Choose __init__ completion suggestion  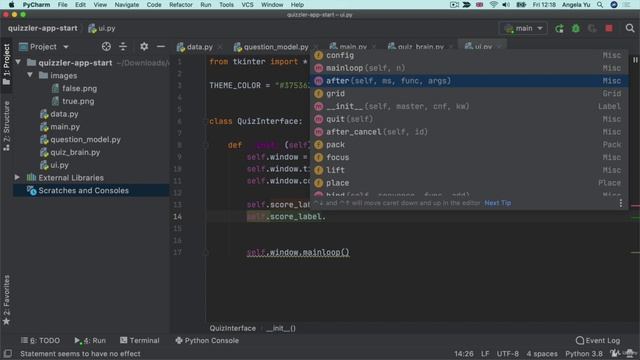click(x=469, y=106)
